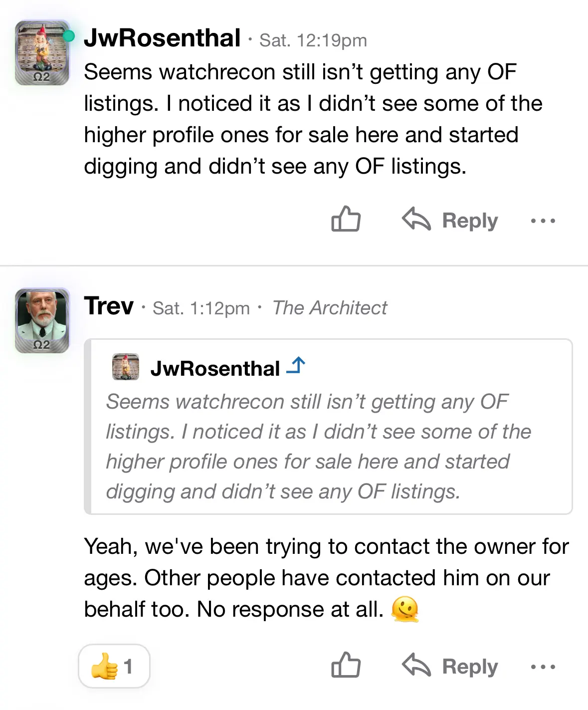
Task: Click "The Architect" user title
Action: 330,308
